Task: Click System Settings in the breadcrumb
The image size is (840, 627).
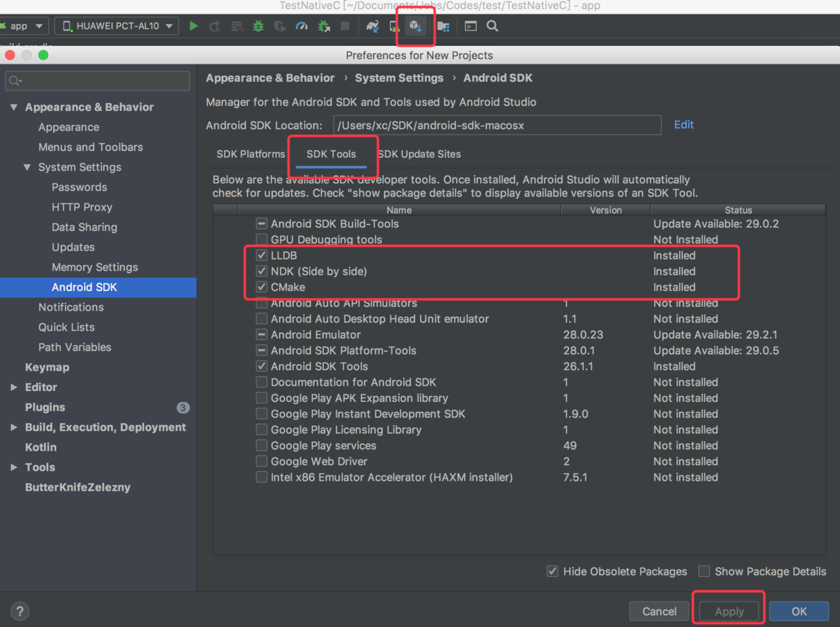Action: [399, 78]
